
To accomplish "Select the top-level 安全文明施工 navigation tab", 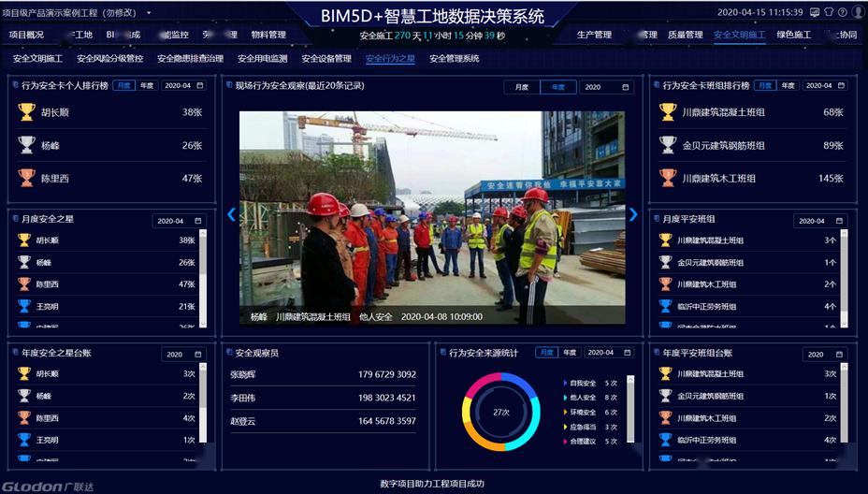I will pyautogui.click(x=739, y=35).
